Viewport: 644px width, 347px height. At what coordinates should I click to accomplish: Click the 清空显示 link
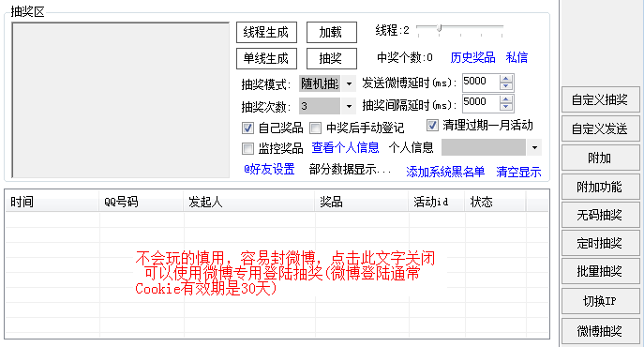pos(518,172)
